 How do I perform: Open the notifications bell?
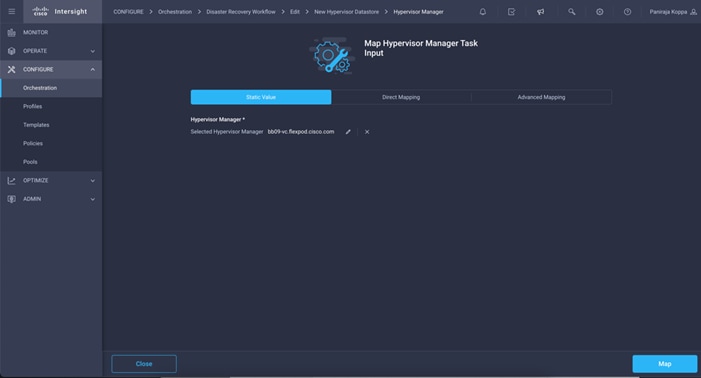tap(483, 12)
